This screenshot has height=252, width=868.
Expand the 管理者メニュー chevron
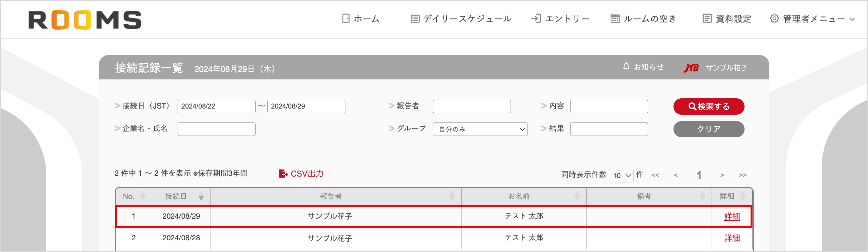click(852, 20)
